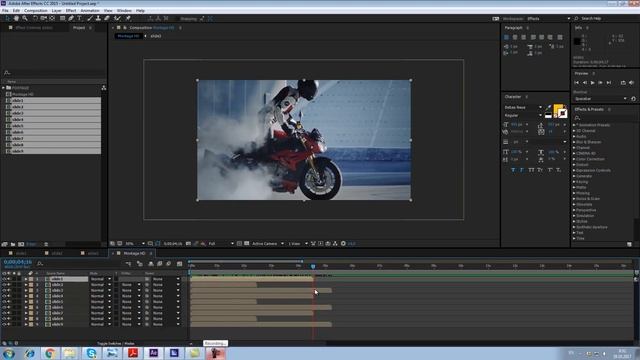640x360 pixels.
Task: Toggle visibility eye for slide2 layer
Action: (4, 285)
